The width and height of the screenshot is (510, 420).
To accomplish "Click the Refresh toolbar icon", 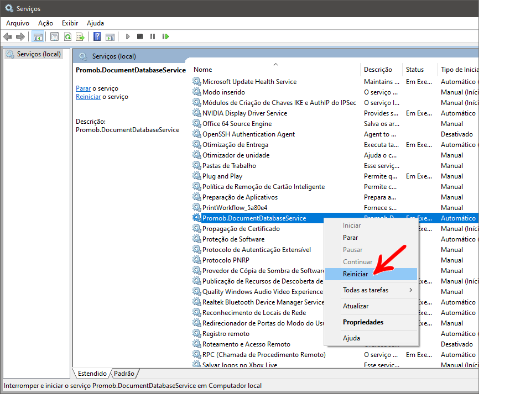I will pos(67,36).
